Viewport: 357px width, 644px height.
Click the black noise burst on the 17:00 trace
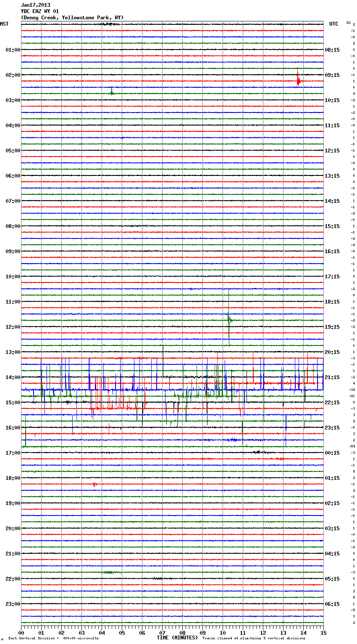[x=260, y=452]
